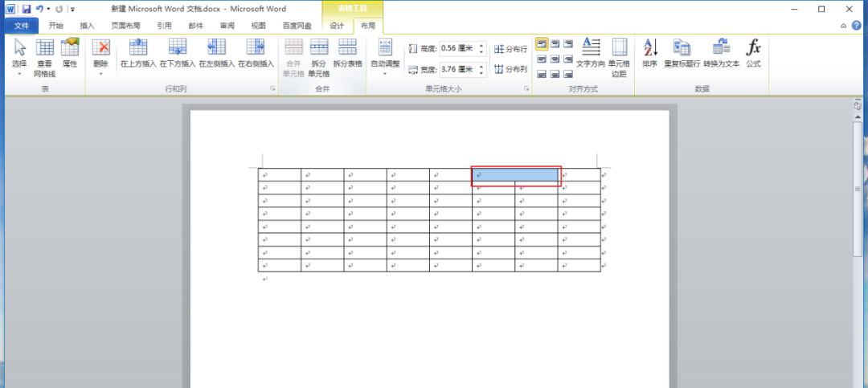Viewport: 868px width, 388px height.
Task: Switch to the Design (设计) tab
Action: click(x=337, y=26)
